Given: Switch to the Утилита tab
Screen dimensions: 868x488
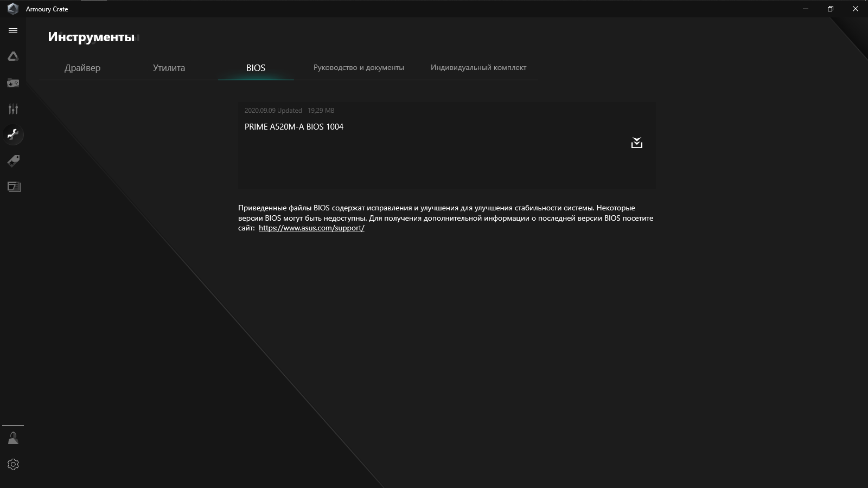Looking at the screenshot, I should coord(169,68).
